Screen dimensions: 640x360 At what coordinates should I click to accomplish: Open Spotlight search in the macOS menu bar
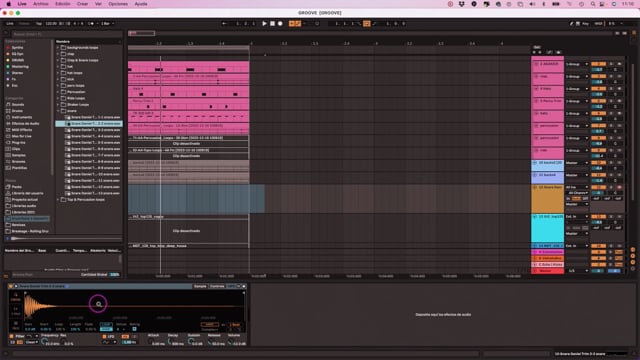pyautogui.click(x=593, y=4)
